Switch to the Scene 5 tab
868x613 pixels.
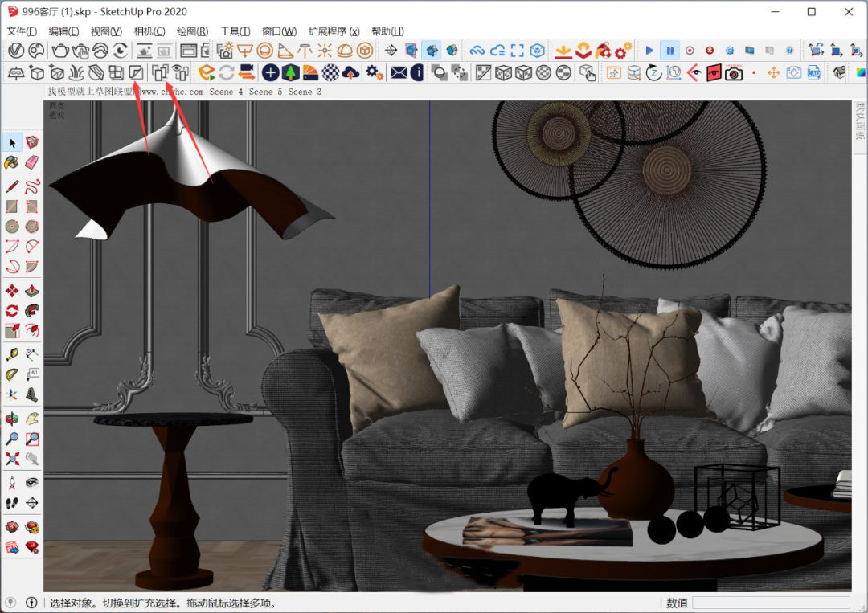(266, 92)
